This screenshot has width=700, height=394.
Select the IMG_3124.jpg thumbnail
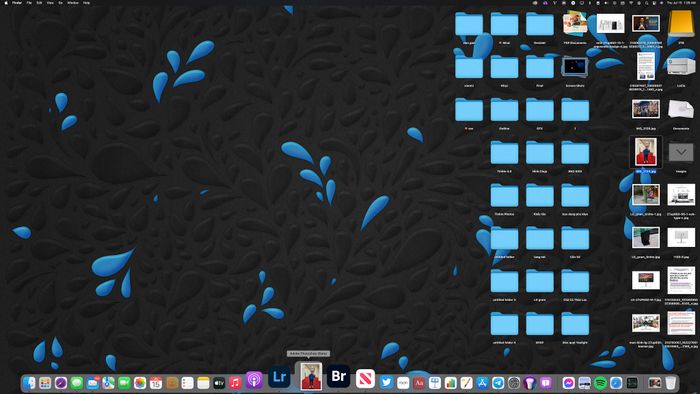(646, 109)
